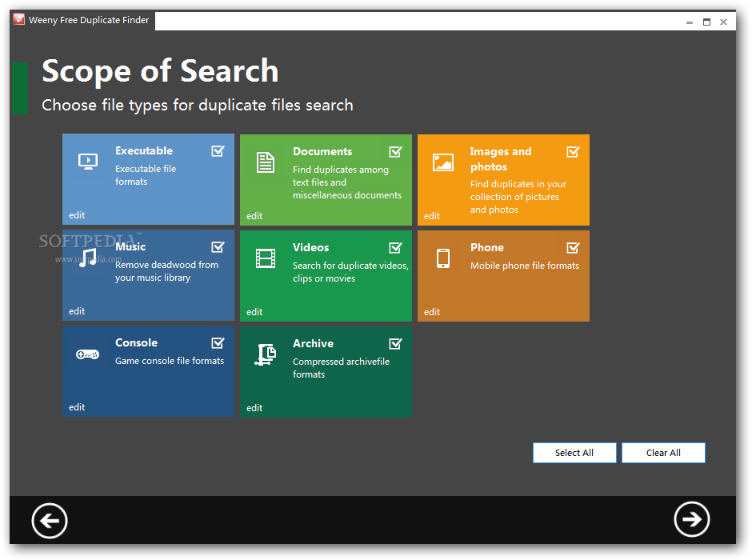Maximize the application window
752x560 pixels.
pos(706,22)
